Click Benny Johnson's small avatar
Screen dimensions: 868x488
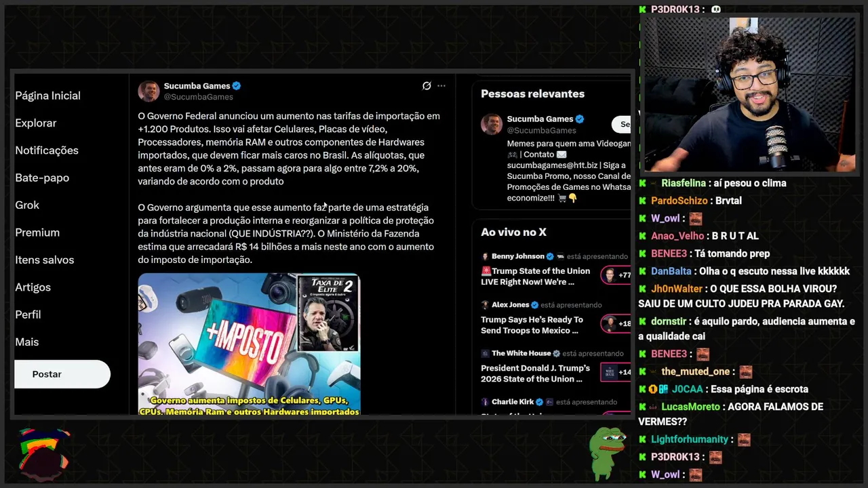click(486, 256)
